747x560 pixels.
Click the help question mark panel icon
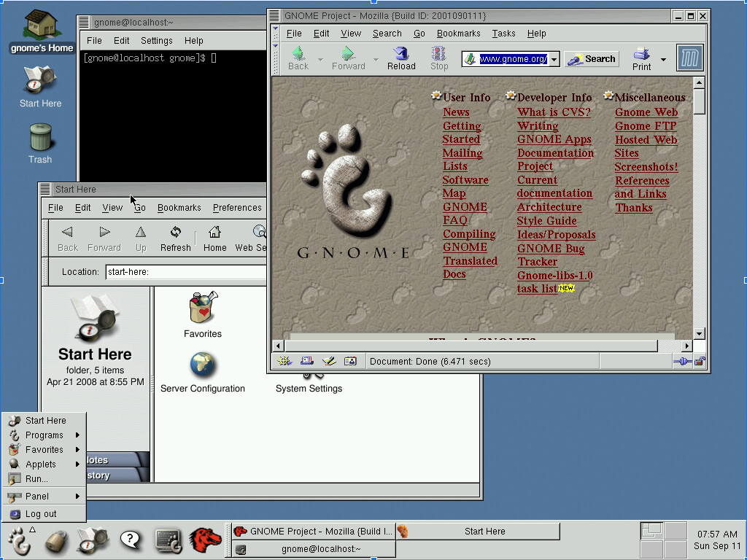pos(131,540)
